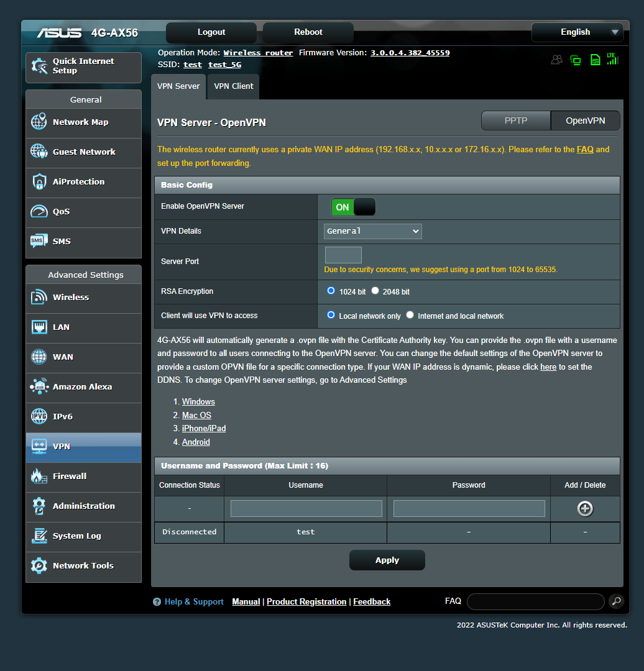Open the Manual link
The image size is (644, 671).
pyautogui.click(x=246, y=601)
